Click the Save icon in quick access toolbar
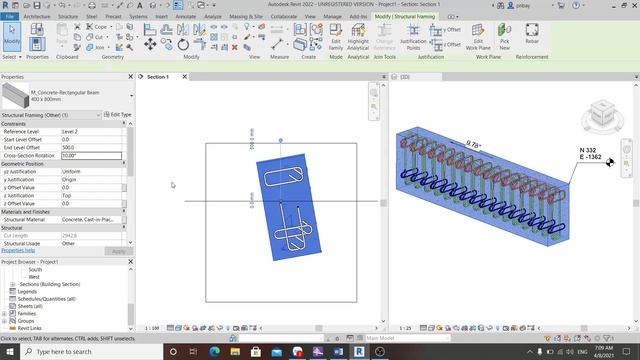 tap(37, 5)
